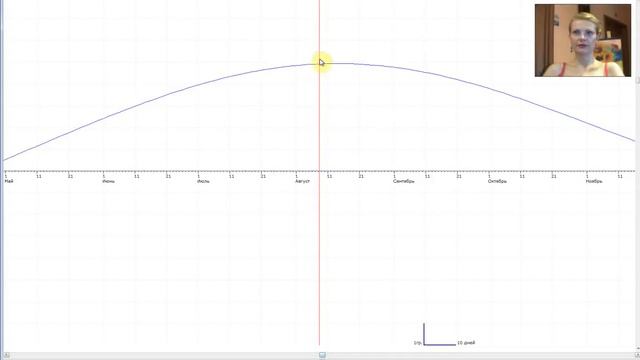Click the 'Сентябрь' month label on axis
640x360 pixels.
coord(404,181)
